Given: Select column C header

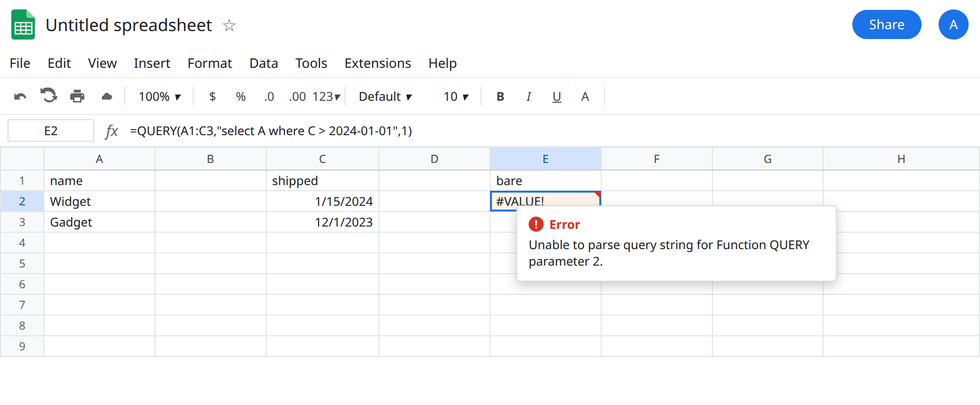Looking at the screenshot, I should click(x=322, y=159).
